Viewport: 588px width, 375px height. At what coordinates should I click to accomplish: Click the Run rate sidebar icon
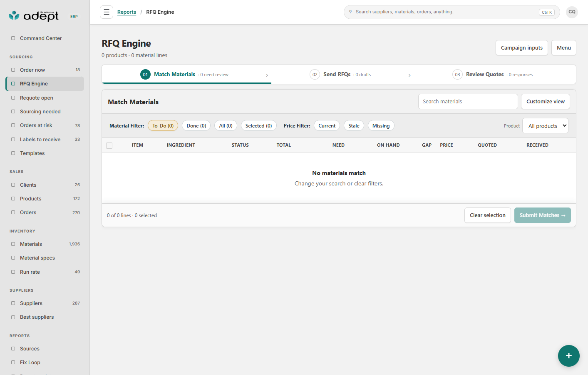pyautogui.click(x=13, y=272)
